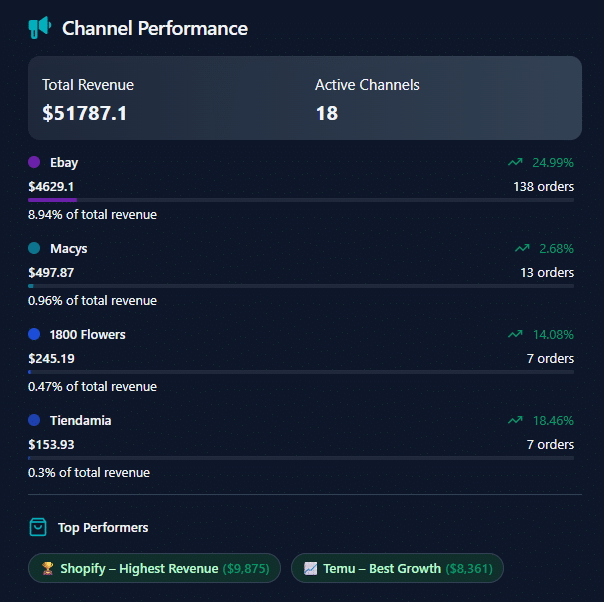Viewport: 604px width, 602px height.
Task: Click the blue 1800 Flowers color dot
Action: coord(34,334)
